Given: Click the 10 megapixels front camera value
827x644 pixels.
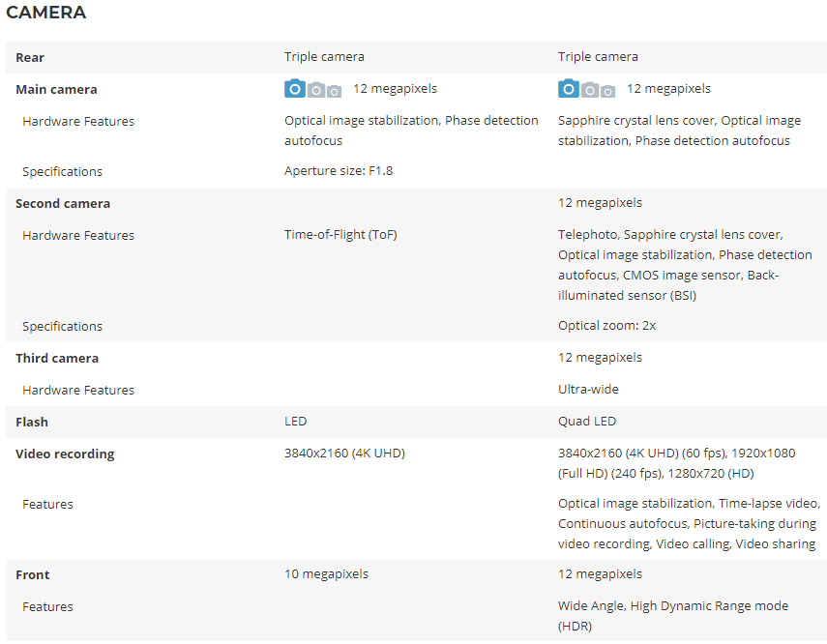Looking at the screenshot, I should pyautogui.click(x=327, y=574).
